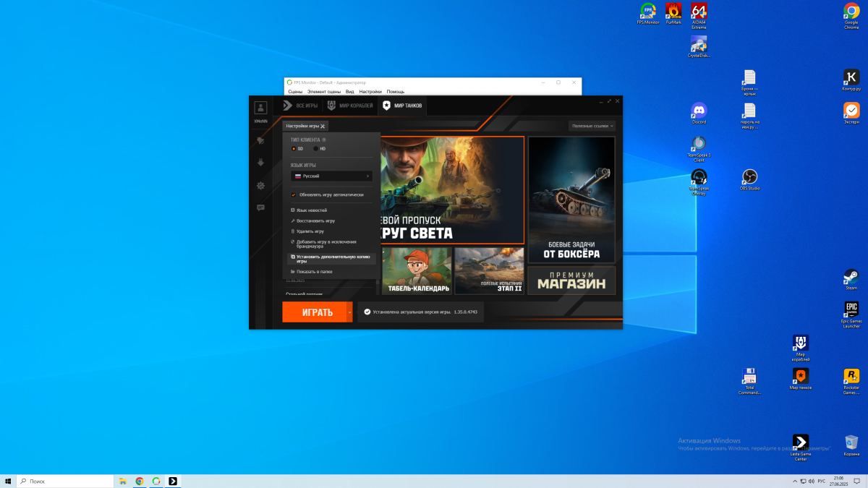The height and width of the screenshot is (488, 868).
Task: Open Боевые задачи от Боксёра banner
Action: coord(571,199)
